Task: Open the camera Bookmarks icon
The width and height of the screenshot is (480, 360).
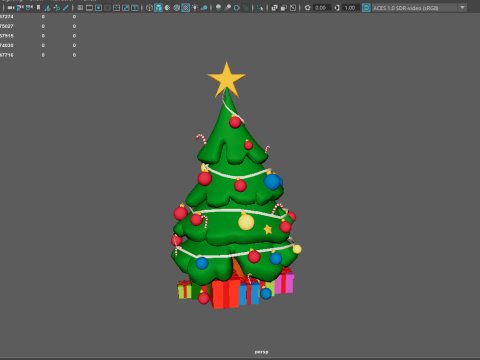Action: [38, 8]
